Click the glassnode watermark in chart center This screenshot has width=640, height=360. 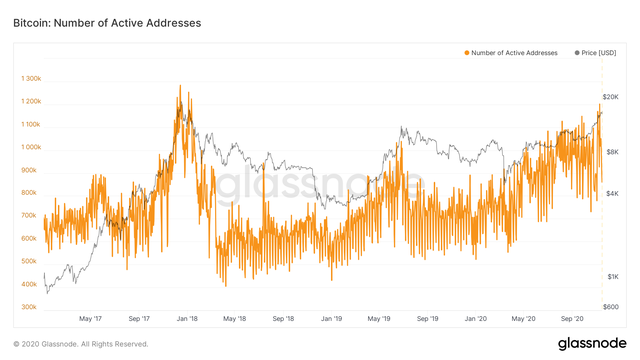320,186
